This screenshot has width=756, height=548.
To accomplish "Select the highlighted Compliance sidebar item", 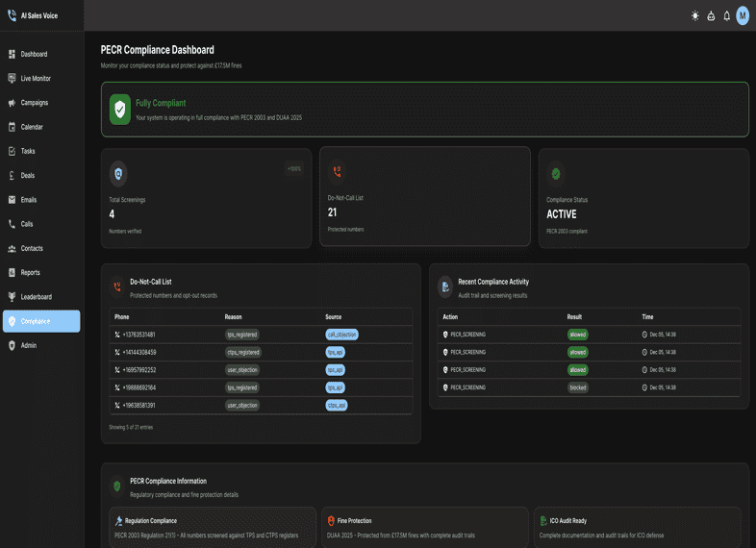I will pyautogui.click(x=41, y=321).
